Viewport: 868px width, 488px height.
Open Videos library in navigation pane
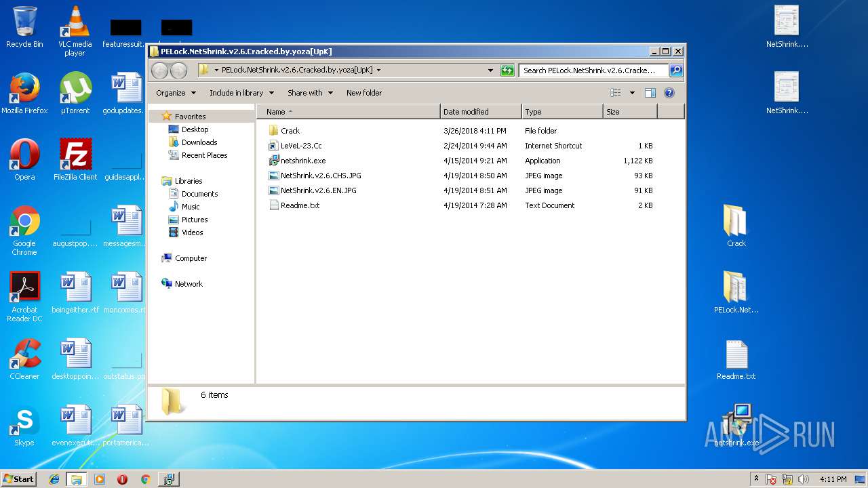(192, 232)
